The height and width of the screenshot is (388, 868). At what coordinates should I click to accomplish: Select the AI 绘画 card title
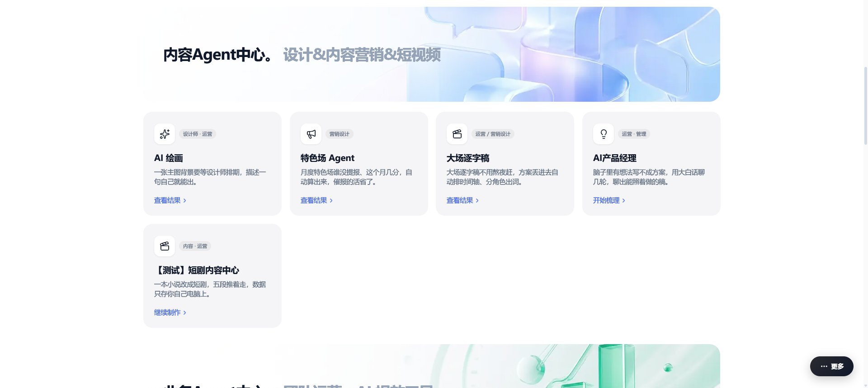[169, 158]
